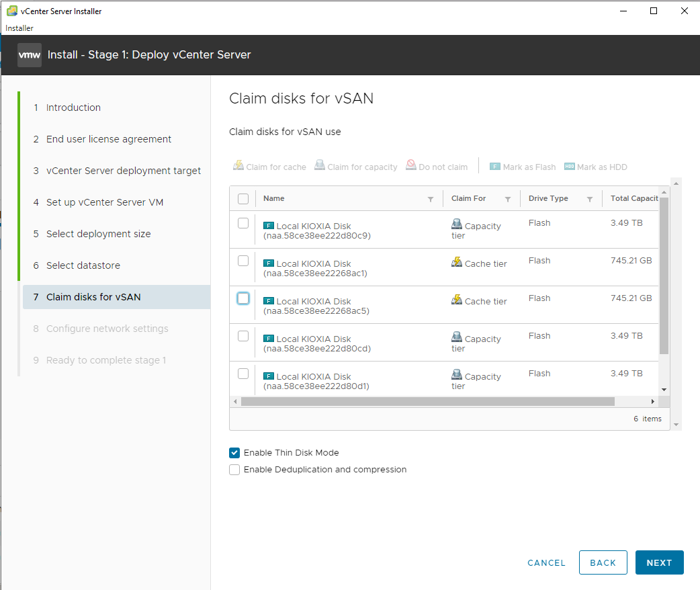Open the Claim For column filter
This screenshot has width=700, height=590.
508,199
